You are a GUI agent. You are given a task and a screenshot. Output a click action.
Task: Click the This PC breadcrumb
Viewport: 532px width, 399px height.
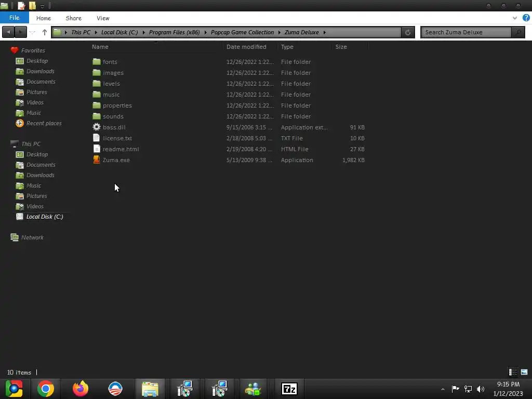[x=81, y=32]
